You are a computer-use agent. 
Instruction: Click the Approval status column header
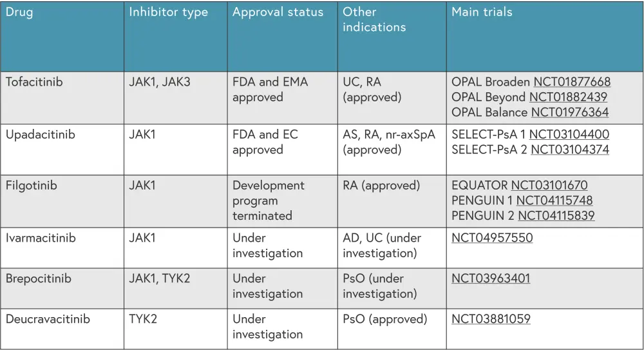click(x=278, y=12)
